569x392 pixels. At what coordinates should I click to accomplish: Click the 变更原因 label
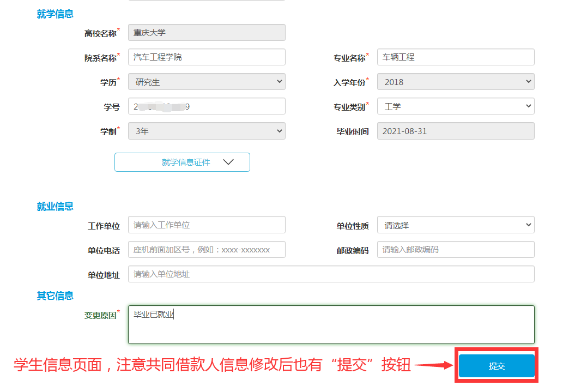coord(100,316)
